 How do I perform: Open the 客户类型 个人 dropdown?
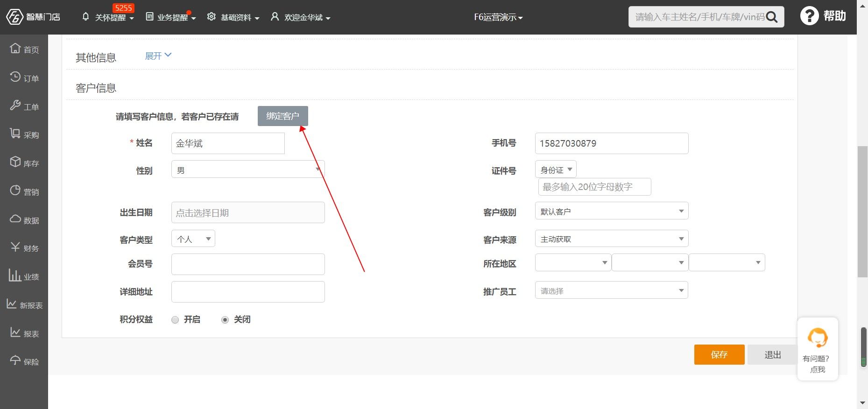click(193, 239)
